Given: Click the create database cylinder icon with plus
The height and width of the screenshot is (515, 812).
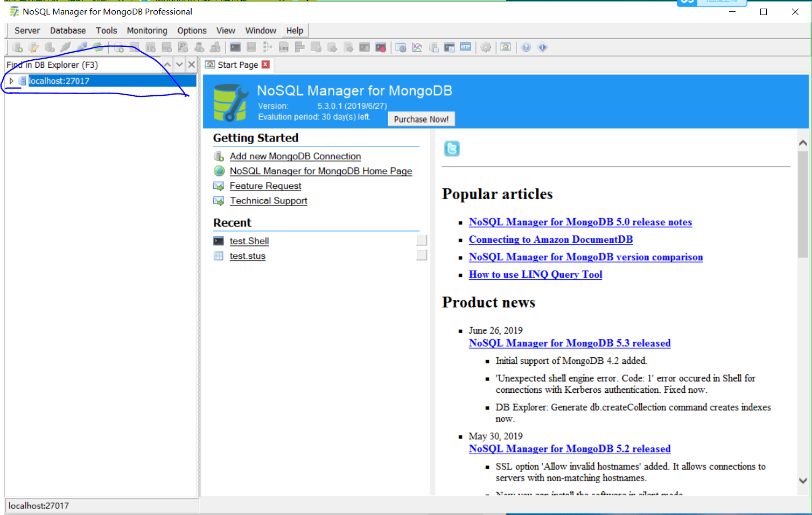Looking at the screenshot, I should (118, 47).
